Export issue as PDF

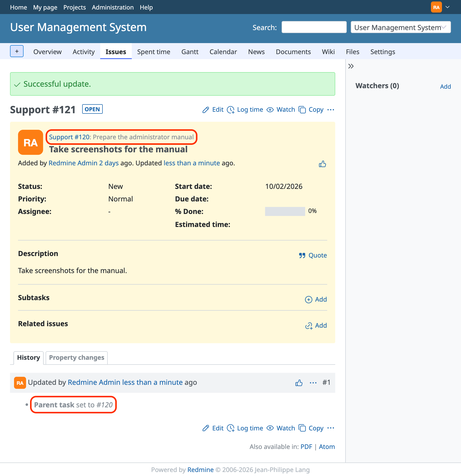306,447
